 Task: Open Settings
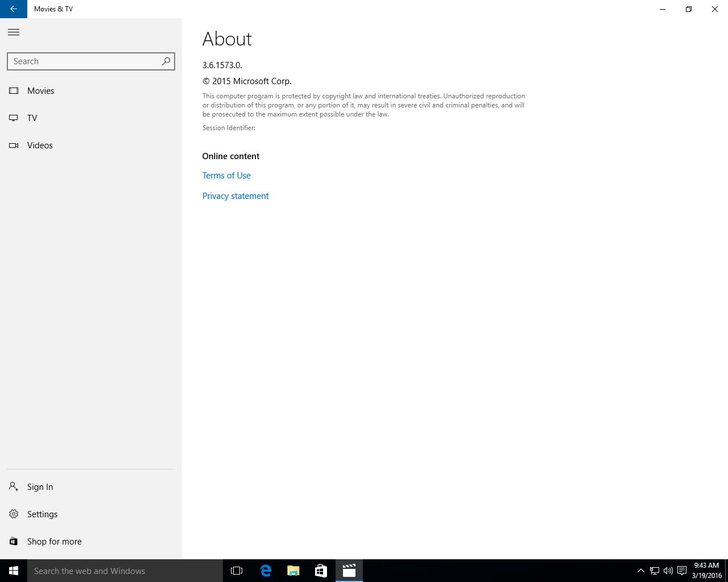tap(91, 514)
